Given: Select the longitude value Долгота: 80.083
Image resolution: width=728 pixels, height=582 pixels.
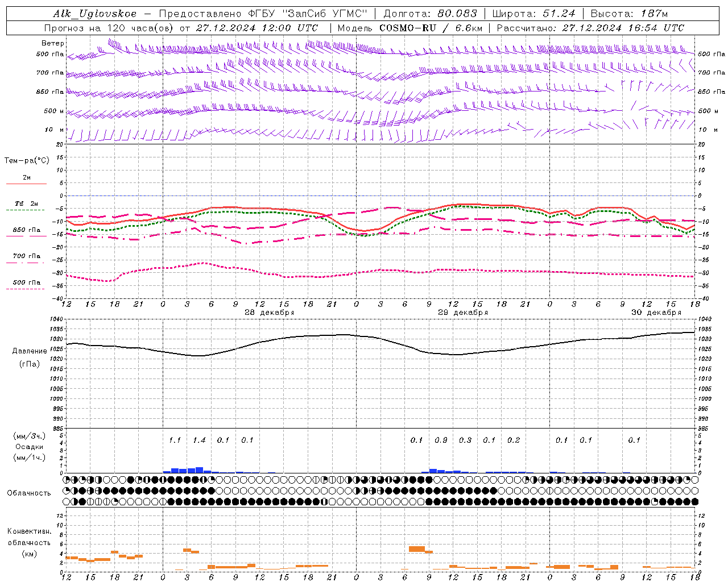Looking at the screenshot, I should (430, 14).
